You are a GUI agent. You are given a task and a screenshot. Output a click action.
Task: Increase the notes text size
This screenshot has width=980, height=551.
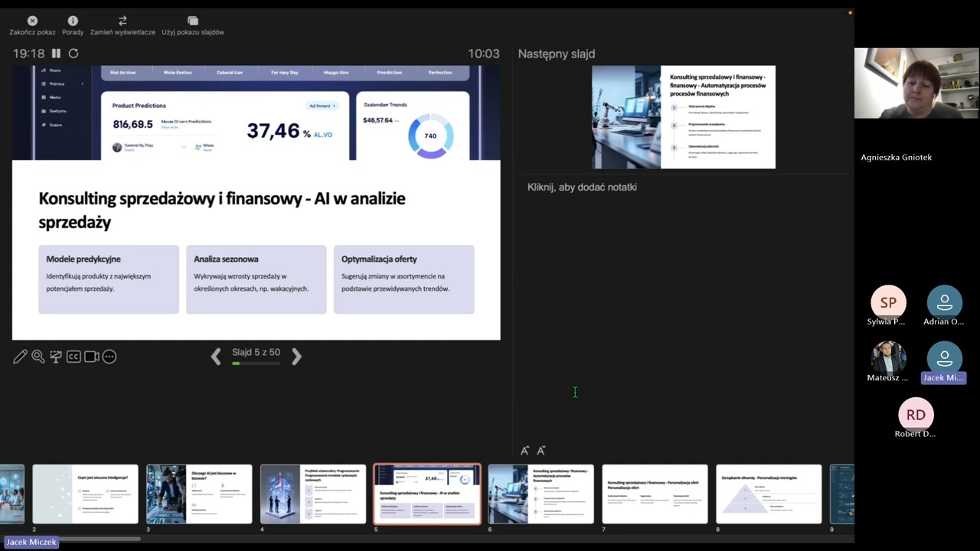coord(524,451)
